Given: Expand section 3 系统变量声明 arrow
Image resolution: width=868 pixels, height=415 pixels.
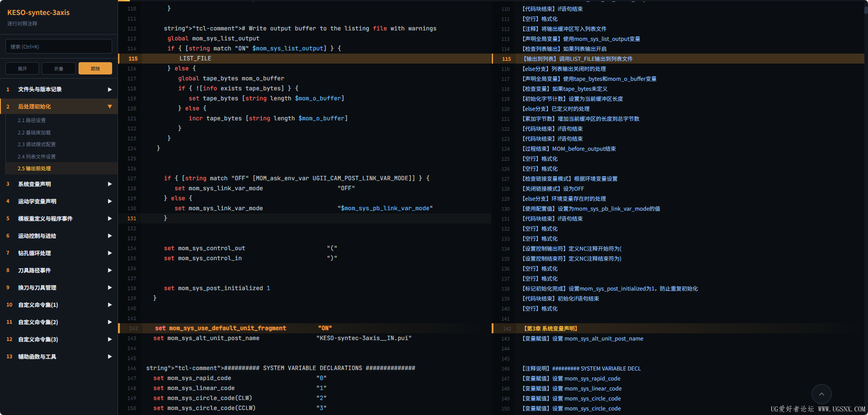Looking at the screenshot, I should coord(109,184).
